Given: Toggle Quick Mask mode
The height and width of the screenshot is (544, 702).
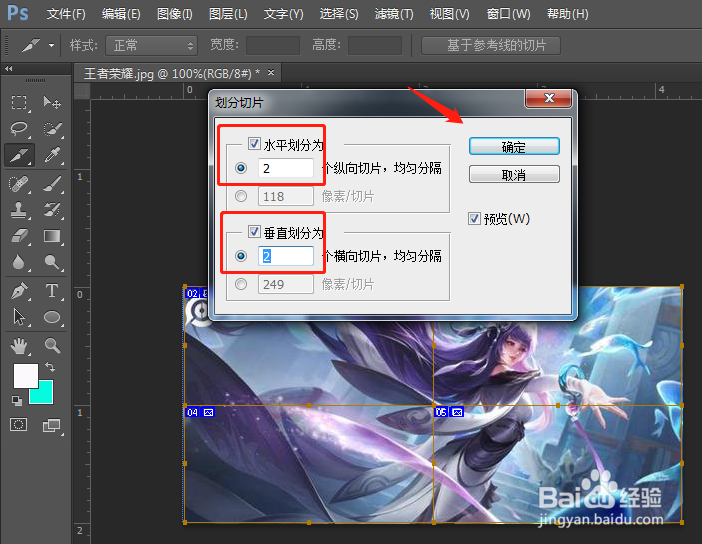Looking at the screenshot, I should 19,424.
